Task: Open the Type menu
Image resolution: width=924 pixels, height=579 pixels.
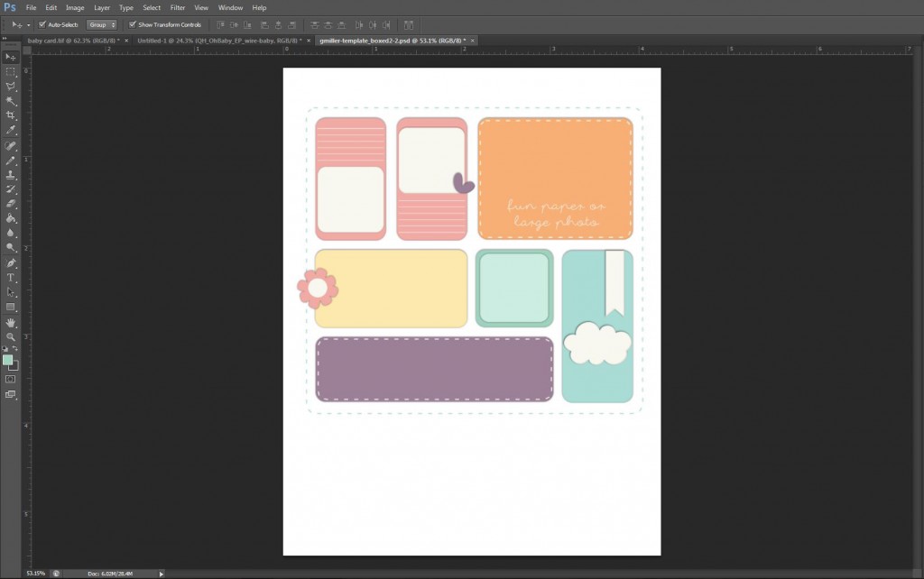Action: [x=126, y=7]
